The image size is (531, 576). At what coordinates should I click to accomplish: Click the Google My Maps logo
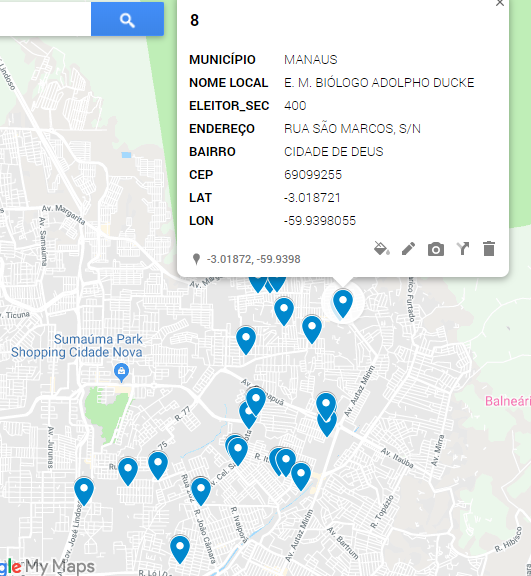[47, 566]
